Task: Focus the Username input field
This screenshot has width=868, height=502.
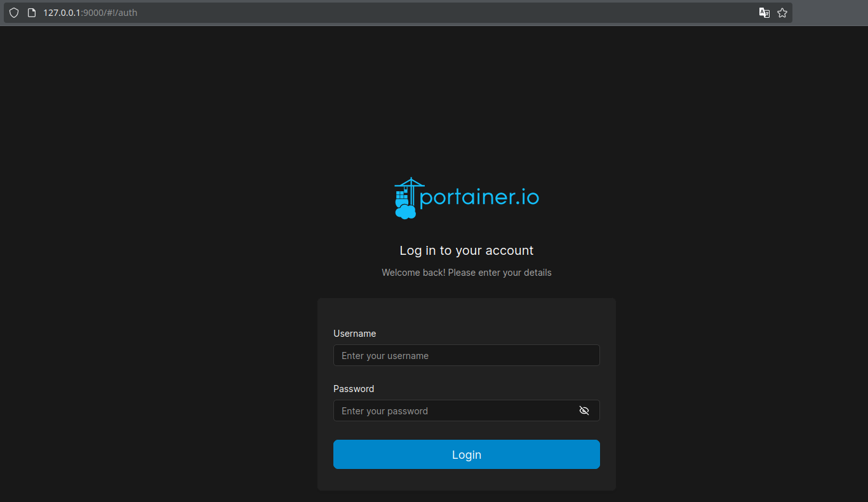Action: 466,355
